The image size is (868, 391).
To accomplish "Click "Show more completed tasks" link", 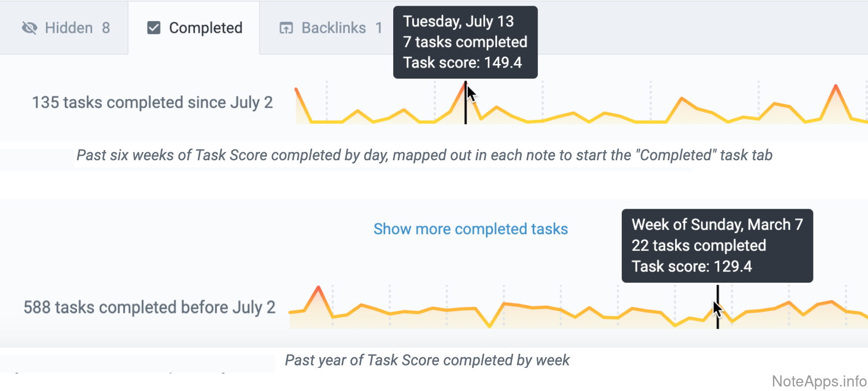I will click(x=470, y=229).
